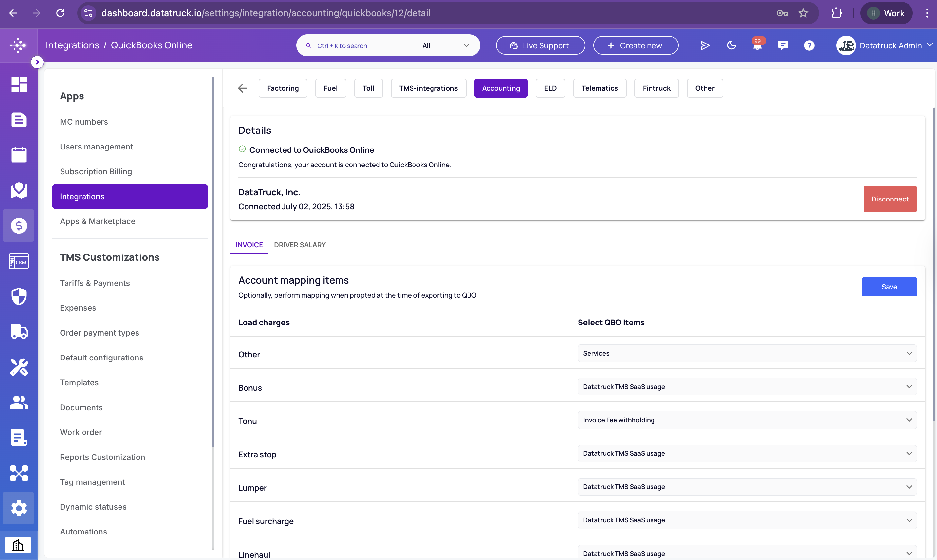Switch to the DRIVER SALARY tab

click(x=300, y=245)
